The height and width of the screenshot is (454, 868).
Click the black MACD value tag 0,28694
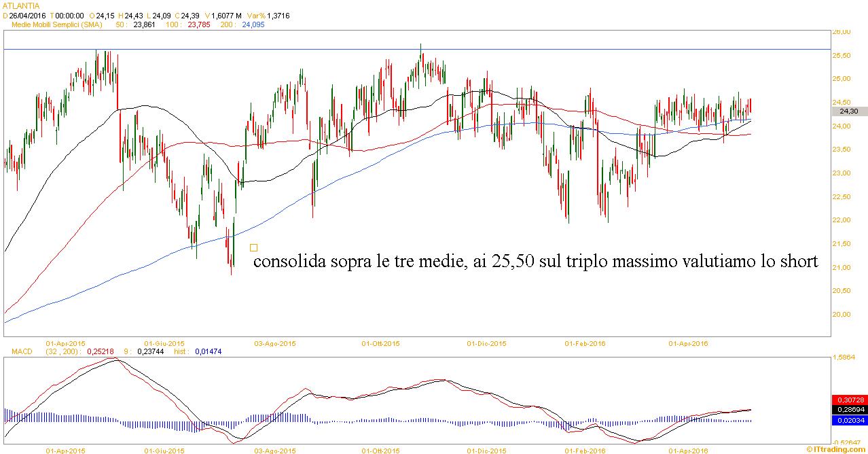(x=848, y=411)
